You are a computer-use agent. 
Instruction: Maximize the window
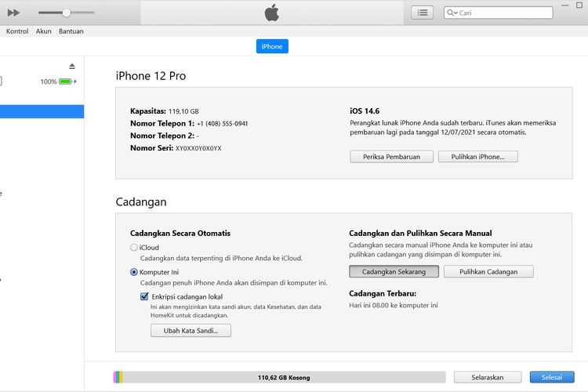point(579,5)
